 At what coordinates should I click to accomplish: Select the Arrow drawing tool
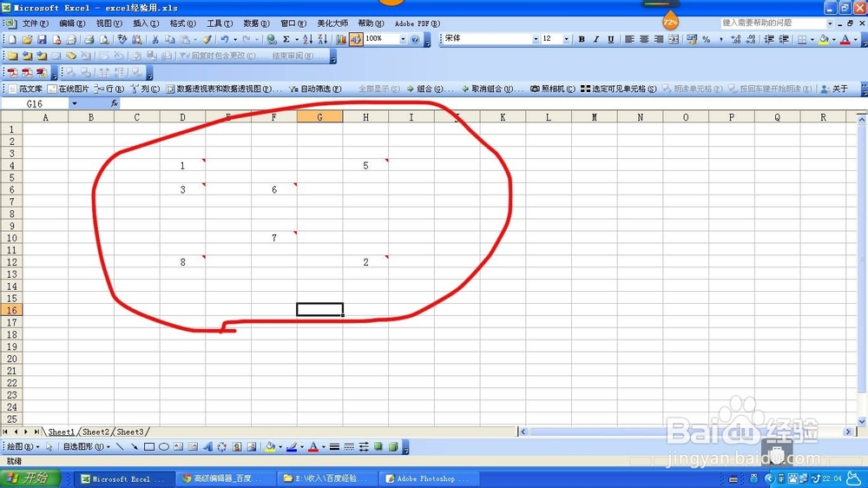(134, 447)
